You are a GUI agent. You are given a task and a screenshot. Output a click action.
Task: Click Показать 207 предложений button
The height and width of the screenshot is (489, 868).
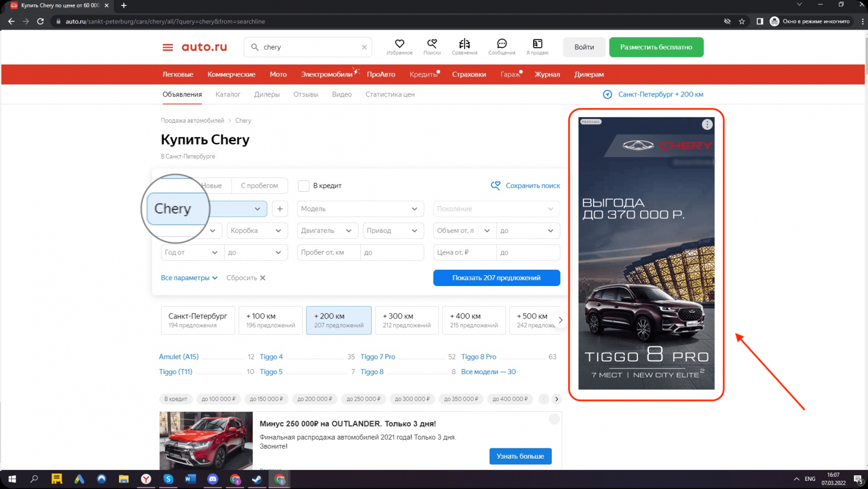[x=496, y=278]
